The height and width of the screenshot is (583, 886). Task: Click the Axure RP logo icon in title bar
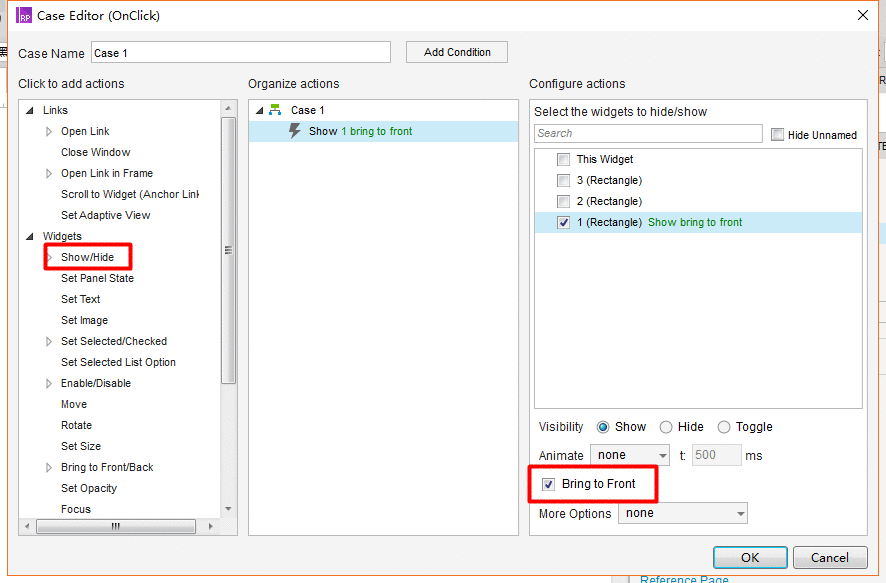coord(23,15)
